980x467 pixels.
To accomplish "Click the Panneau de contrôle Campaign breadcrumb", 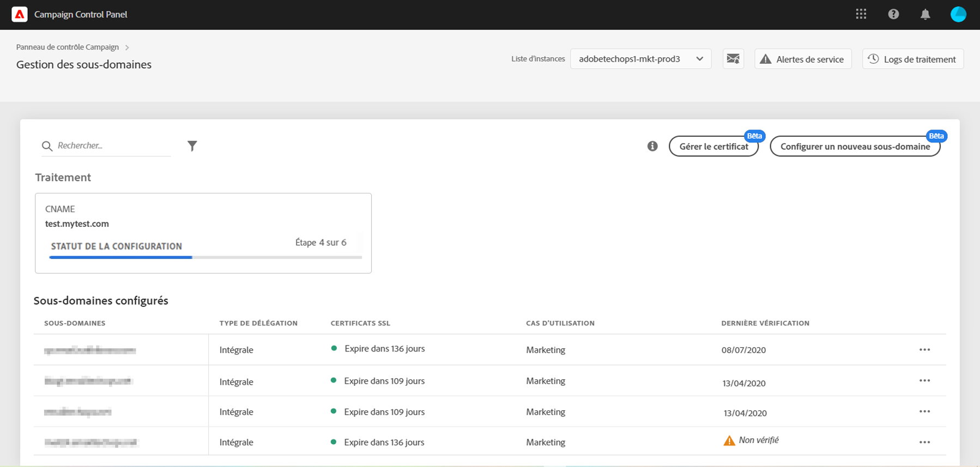I will click(x=68, y=47).
